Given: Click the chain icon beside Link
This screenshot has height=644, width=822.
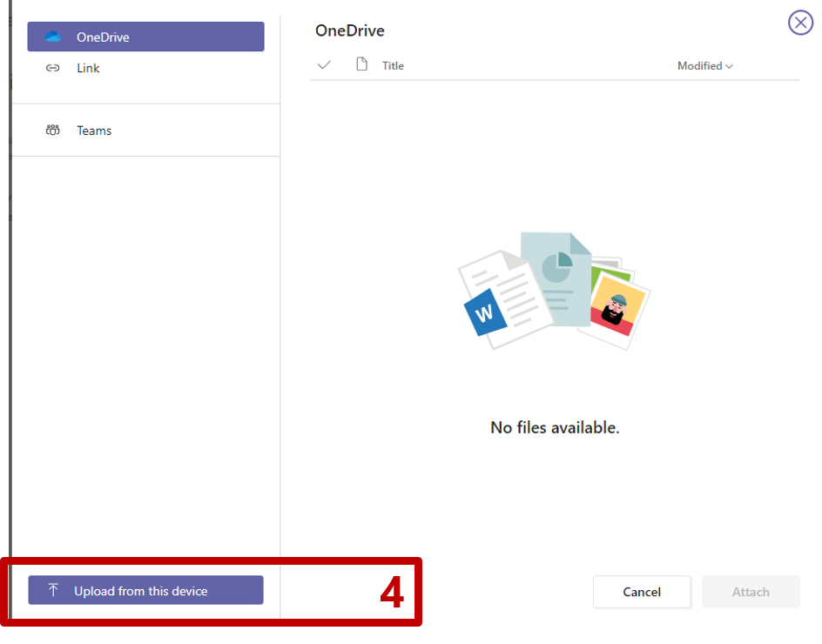Looking at the screenshot, I should tap(53, 68).
